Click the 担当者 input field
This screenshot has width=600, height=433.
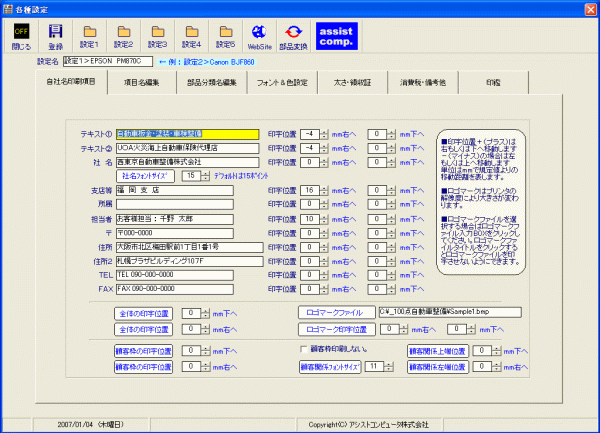coord(175,220)
